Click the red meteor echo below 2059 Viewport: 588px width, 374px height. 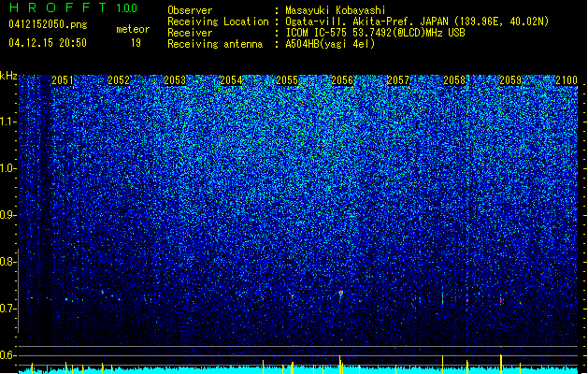(501, 301)
